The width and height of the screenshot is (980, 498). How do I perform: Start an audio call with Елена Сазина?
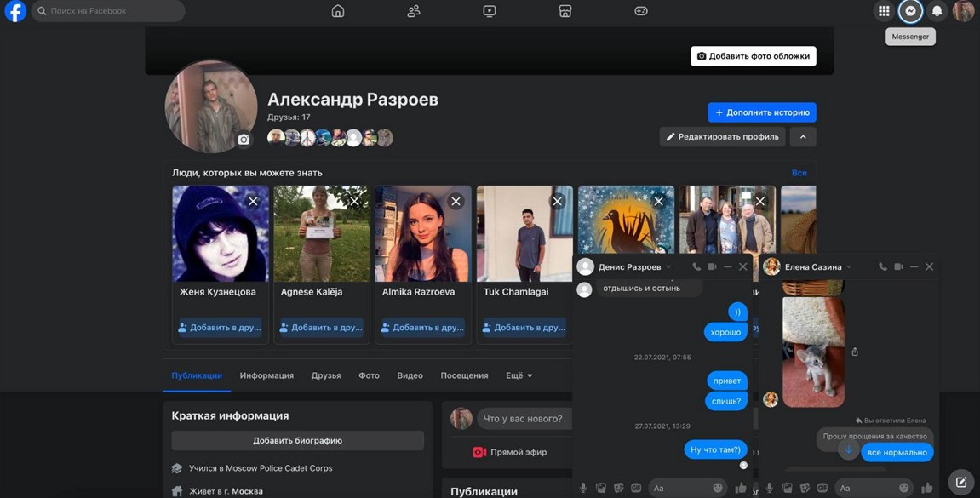click(x=882, y=266)
